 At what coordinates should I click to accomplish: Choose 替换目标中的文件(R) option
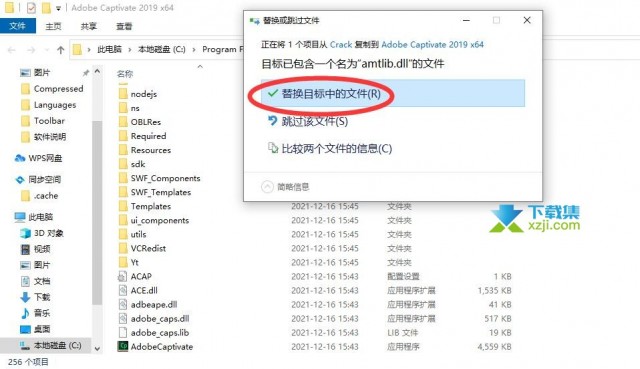click(x=393, y=93)
